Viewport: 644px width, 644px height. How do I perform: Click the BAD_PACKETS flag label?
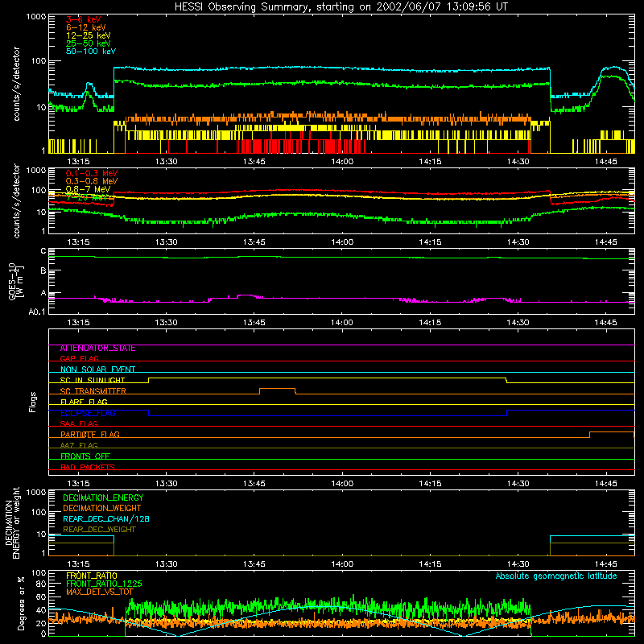click(88, 467)
